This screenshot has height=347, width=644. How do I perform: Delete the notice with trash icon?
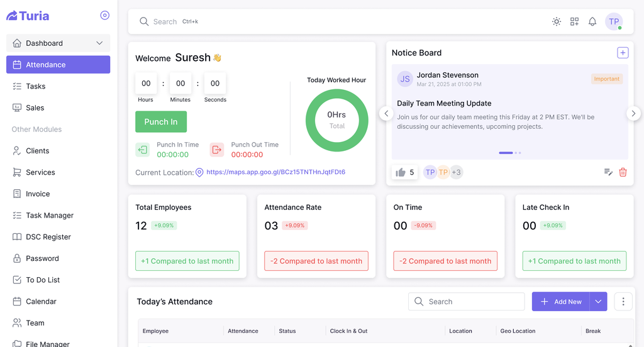click(x=623, y=172)
